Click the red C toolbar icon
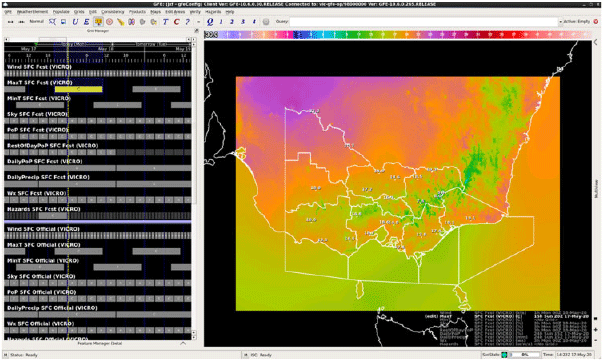Screen dimensions: 603x361 click(177, 22)
